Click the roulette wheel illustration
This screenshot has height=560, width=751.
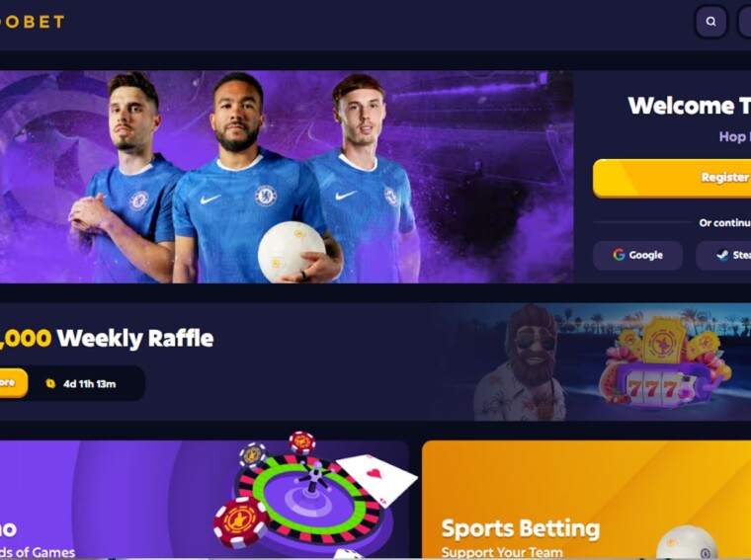312,500
